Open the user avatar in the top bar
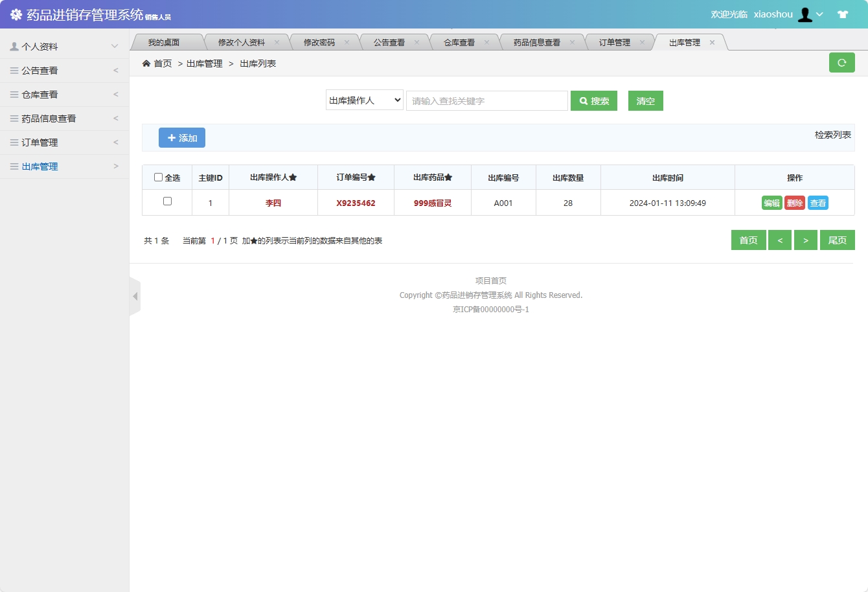 pyautogui.click(x=805, y=14)
